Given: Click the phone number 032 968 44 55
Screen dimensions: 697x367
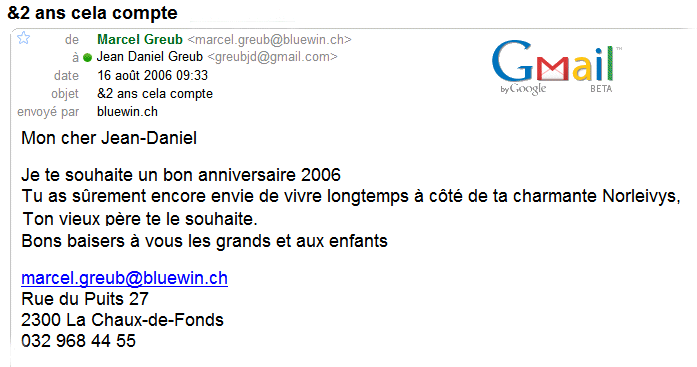Looking at the screenshot, I should coord(78,341).
